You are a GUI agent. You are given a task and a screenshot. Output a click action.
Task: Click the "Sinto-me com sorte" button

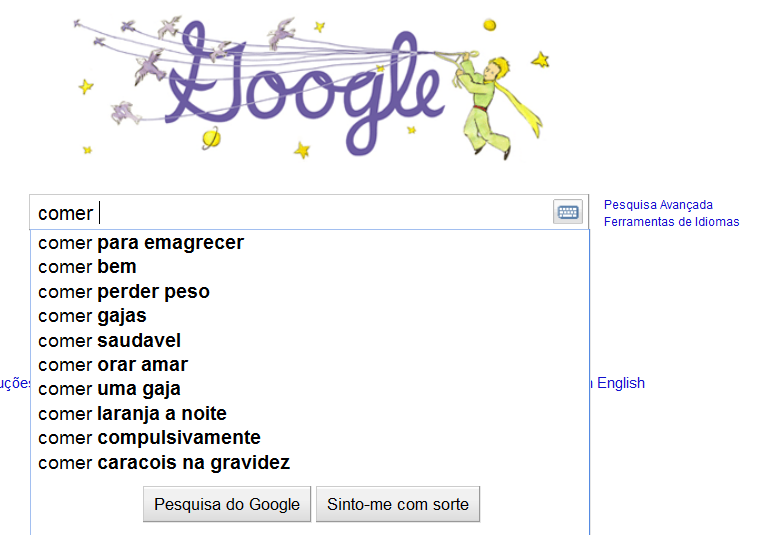click(x=398, y=505)
